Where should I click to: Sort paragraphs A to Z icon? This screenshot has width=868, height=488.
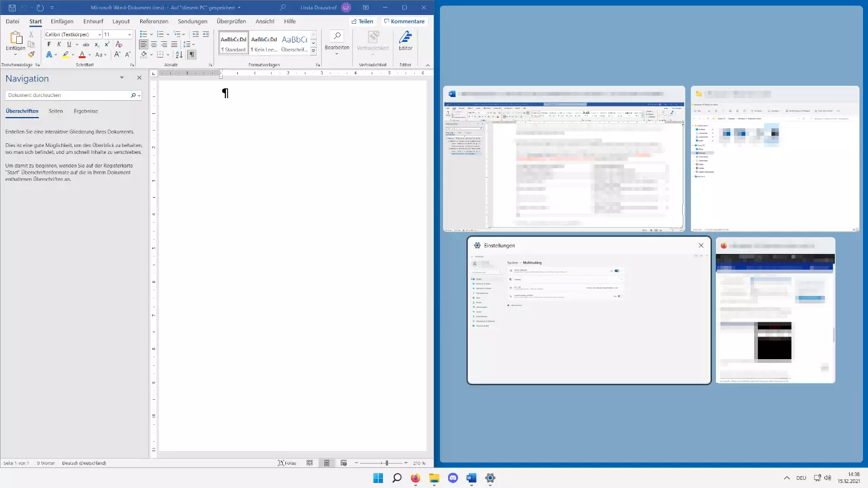(x=180, y=54)
